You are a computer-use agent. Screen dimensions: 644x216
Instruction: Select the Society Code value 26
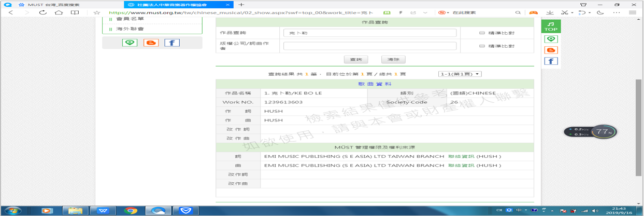pos(453,102)
